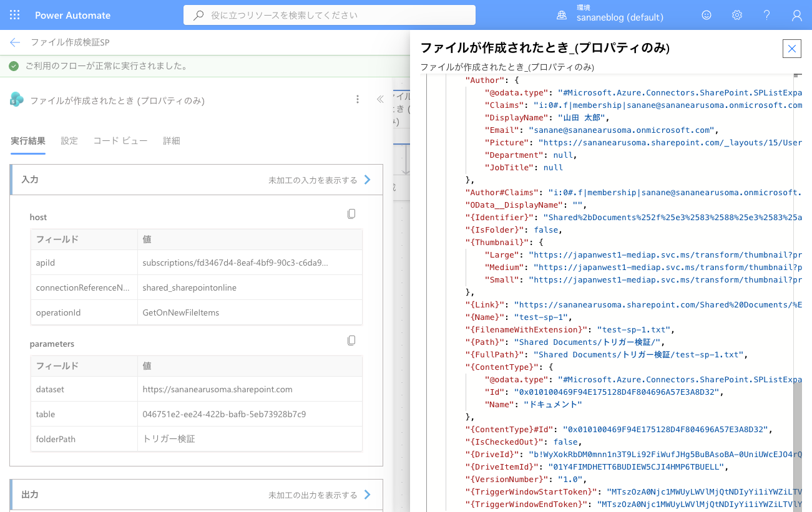Click the operationId field cell
The image size is (812, 512).
84,312
